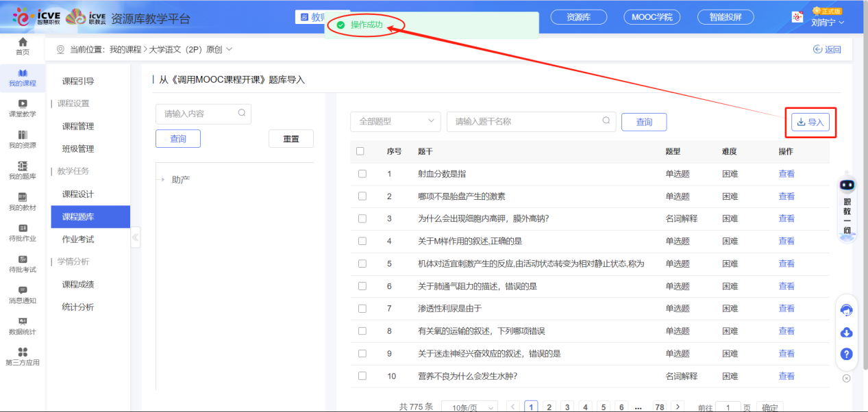The height and width of the screenshot is (412, 868).
Task: Click the 首页 home icon in sidebar
Action: [x=23, y=43]
